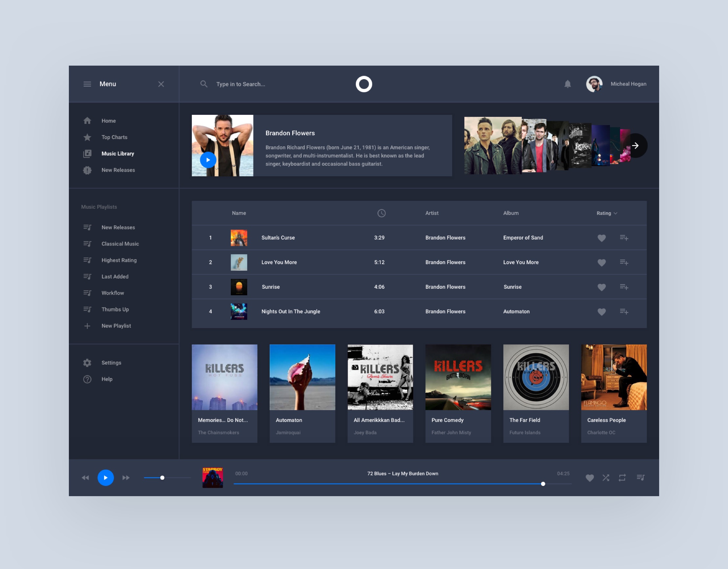728x569 pixels.
Task: Open the Classical Music playlist
Action: tap(120, 244)
